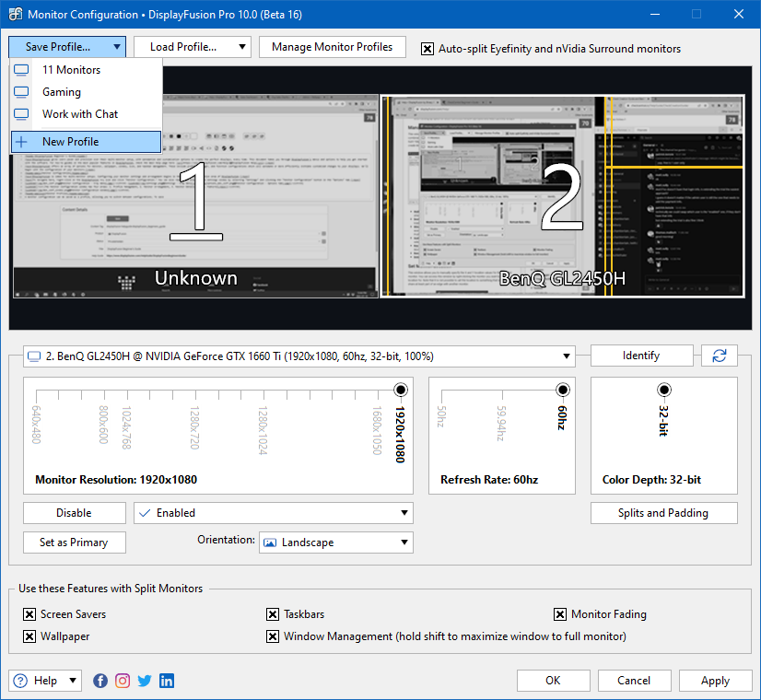
Task: Select the Gaming profile
Action: click(x=86, y=92)
